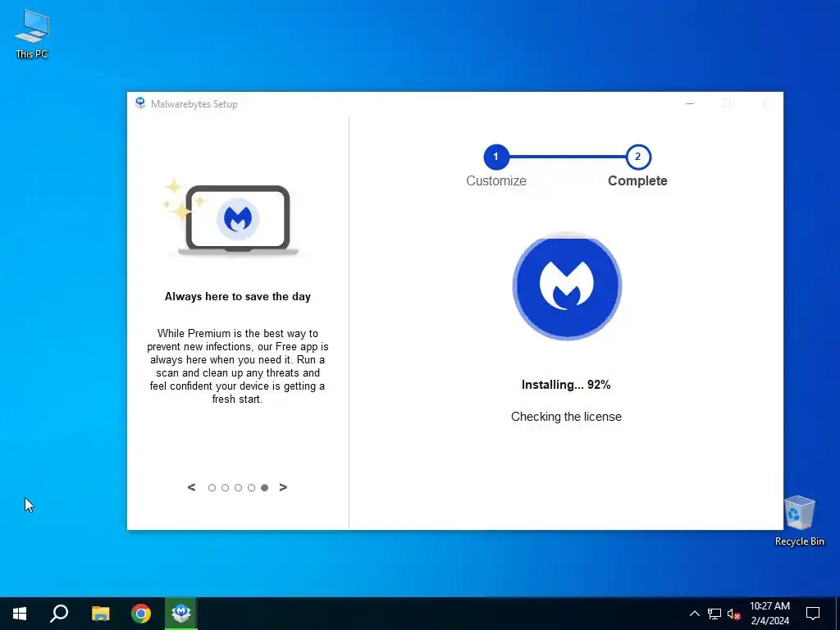Click the Complete step label
840x630 pixels.
pyautogui.click(x=637, y=181)
